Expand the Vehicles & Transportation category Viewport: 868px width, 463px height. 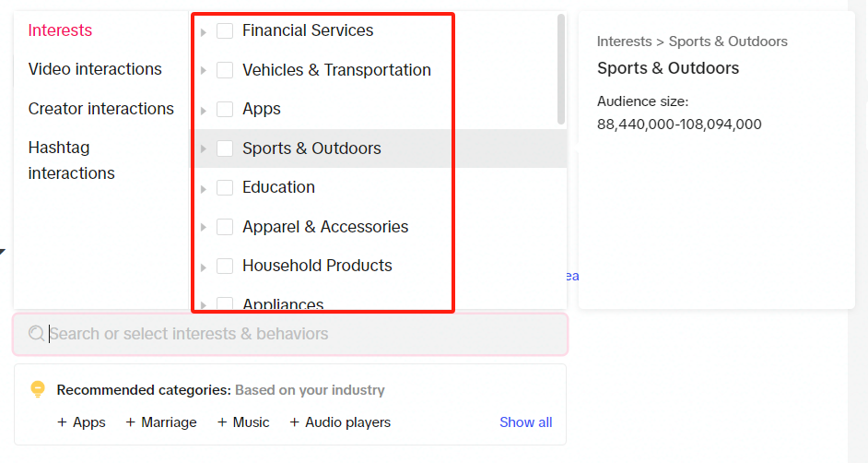tap(204, 71)
